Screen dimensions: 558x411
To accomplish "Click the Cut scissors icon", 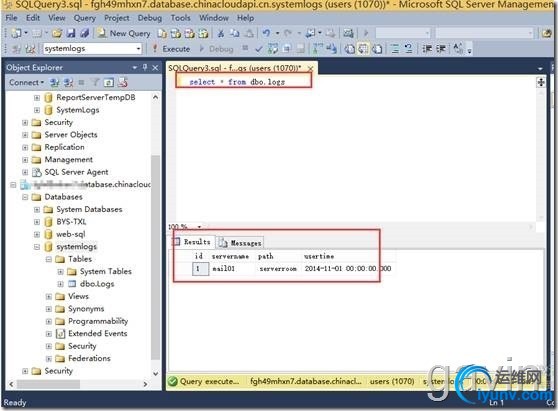I will tap(221, 33).
